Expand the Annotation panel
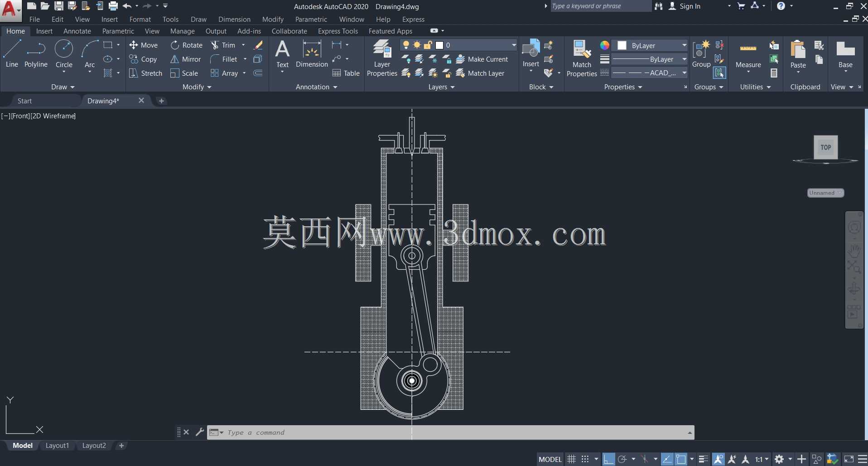Viewport: 868px width, 466px height. coord(316,87)
